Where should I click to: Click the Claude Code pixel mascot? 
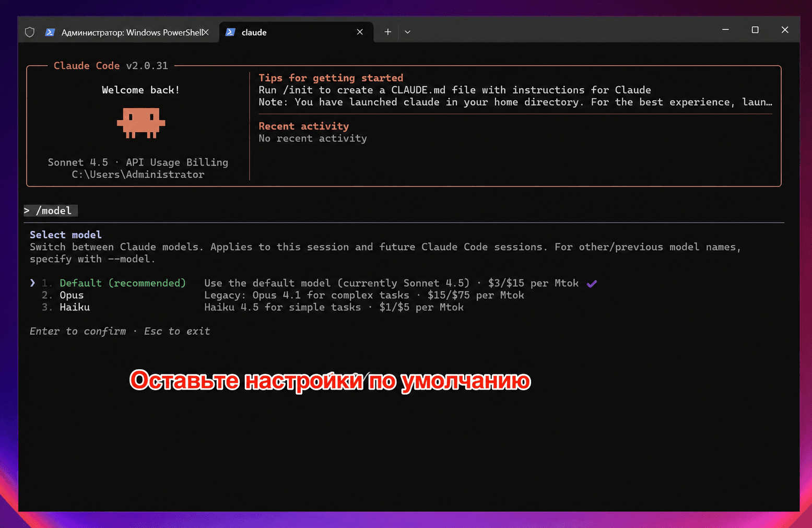click(141, 123)
